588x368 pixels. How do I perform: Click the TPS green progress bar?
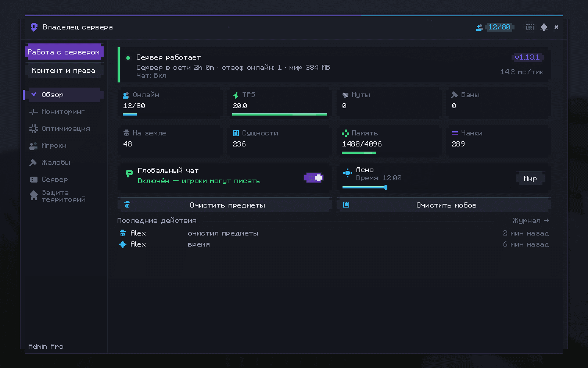[280, 114]
